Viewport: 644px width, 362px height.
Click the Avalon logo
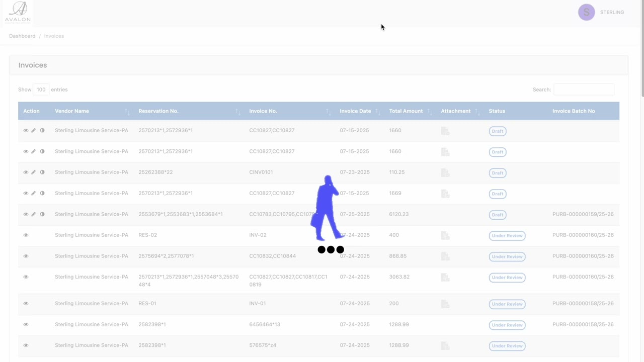coord(18,13)
